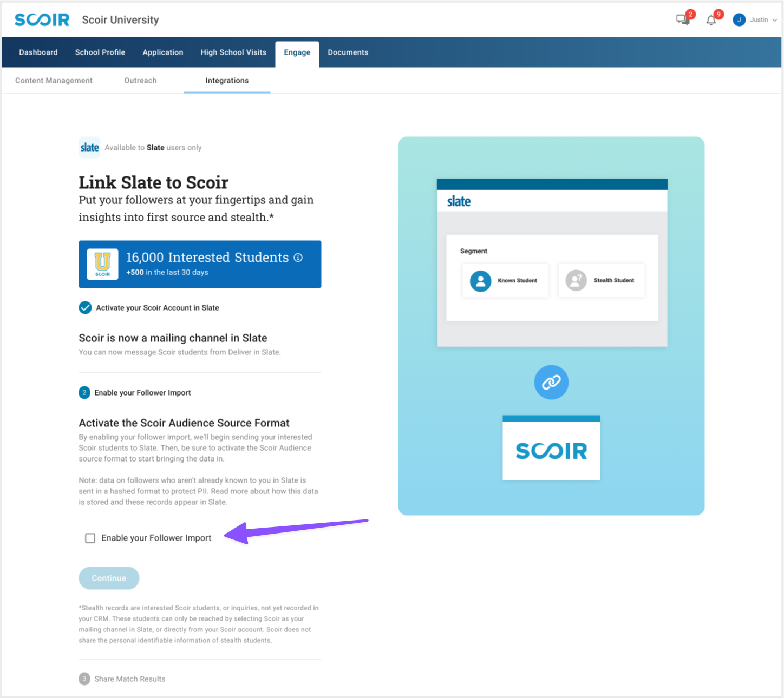Open the Content Management sub-tab
The width and height of the screenshot is (784, 698).
point(54,81)
